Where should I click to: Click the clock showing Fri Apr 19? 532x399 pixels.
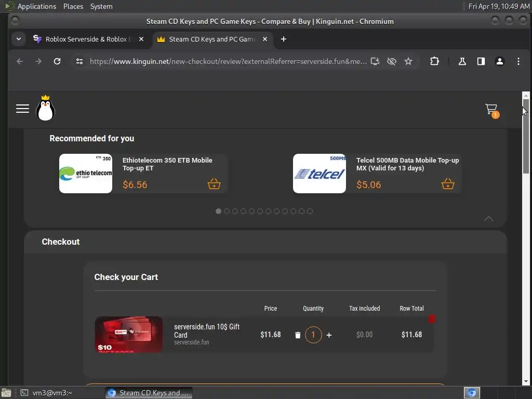499,6
